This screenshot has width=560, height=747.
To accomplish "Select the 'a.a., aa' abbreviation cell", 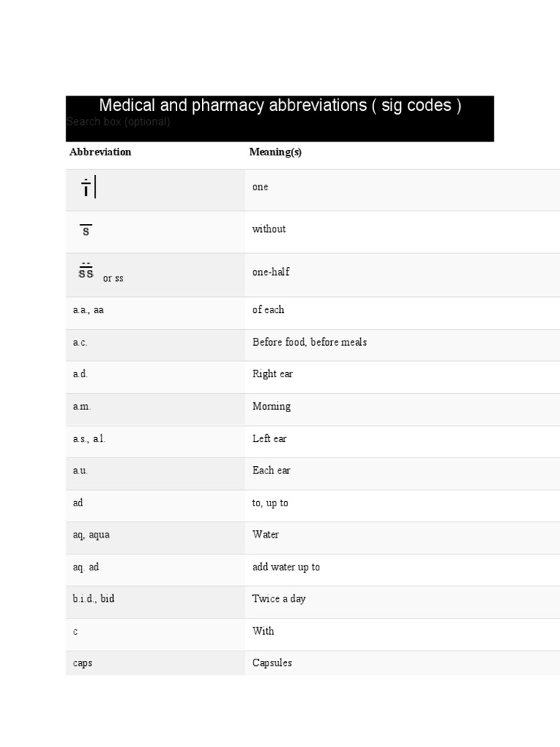I will click(88, 310).
